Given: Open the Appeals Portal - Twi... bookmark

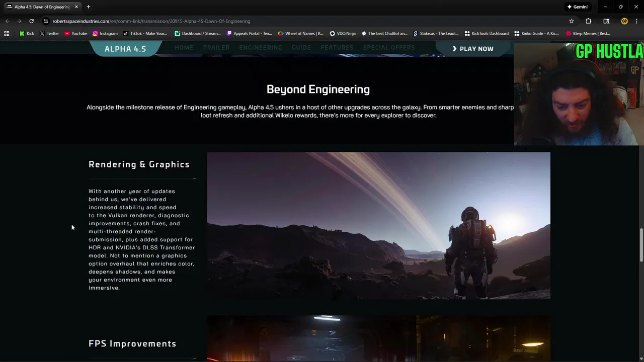Looking at the screenshot, I should pyautogui.click(x=249, y=33).
